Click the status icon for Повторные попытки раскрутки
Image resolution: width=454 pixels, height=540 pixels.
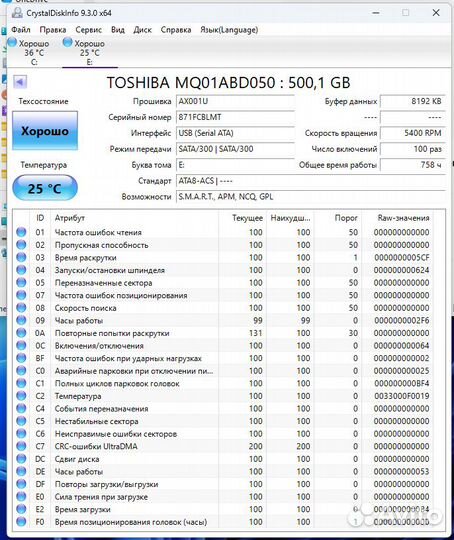21,333
